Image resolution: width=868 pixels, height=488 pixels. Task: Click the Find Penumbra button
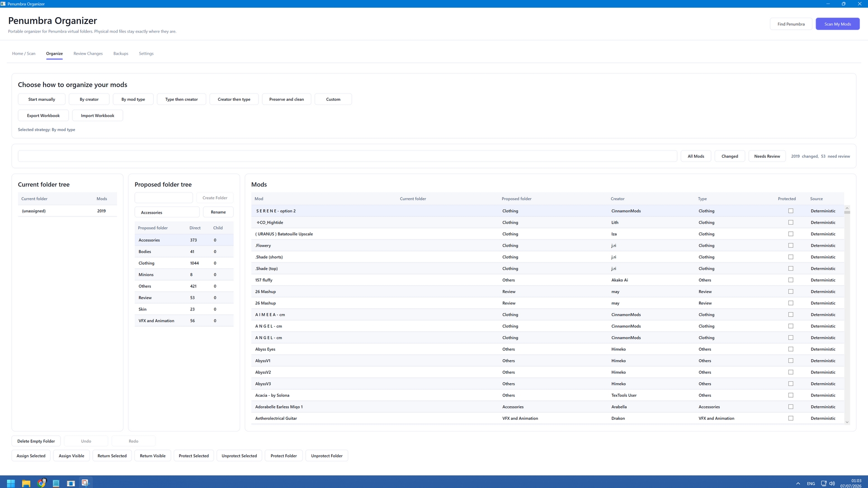tap(791, 24)
